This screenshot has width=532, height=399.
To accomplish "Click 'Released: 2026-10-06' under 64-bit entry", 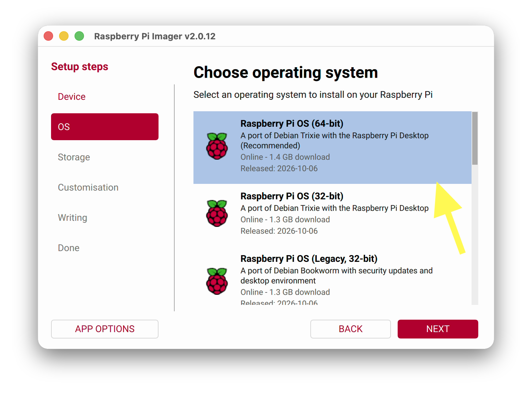I will (x=279, y=168).
